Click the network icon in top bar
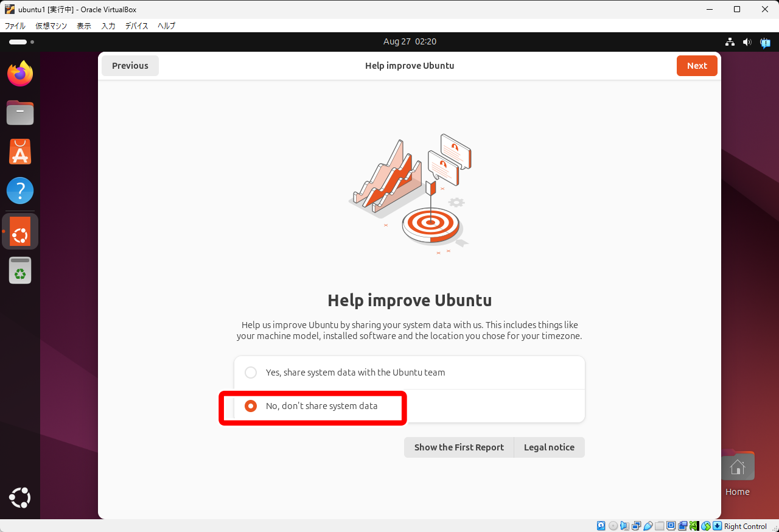This screenshot has width=779, height=532. (730, 42)
